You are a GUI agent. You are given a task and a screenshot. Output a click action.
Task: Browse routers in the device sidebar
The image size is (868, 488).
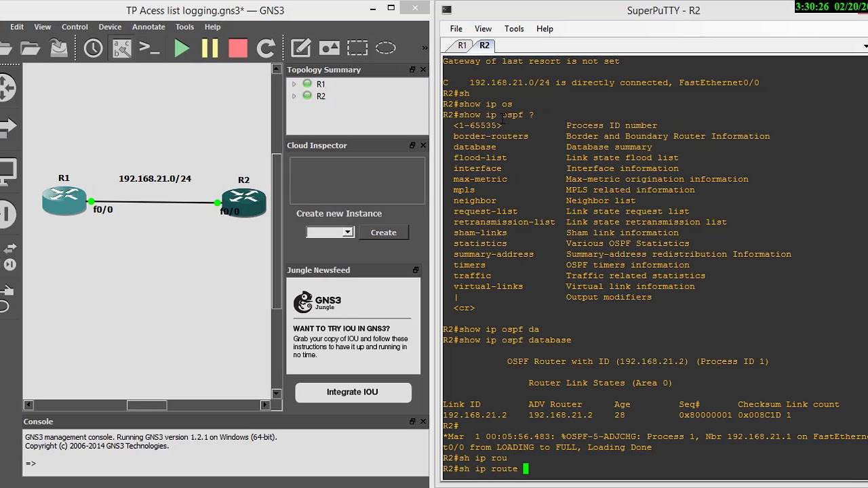pyautogui.click(x=5, y=88)
